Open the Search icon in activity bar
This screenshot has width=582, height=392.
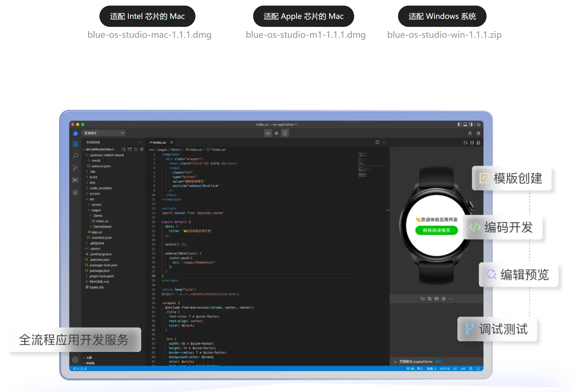[75, 156]
